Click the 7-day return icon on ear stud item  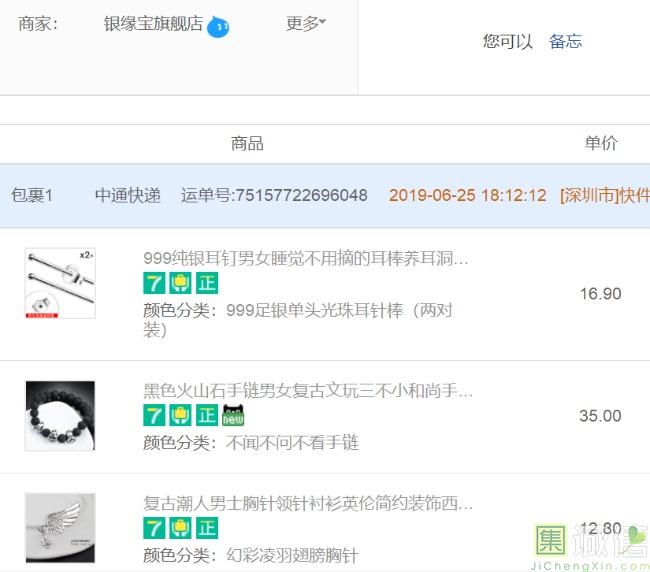(154, 283)
